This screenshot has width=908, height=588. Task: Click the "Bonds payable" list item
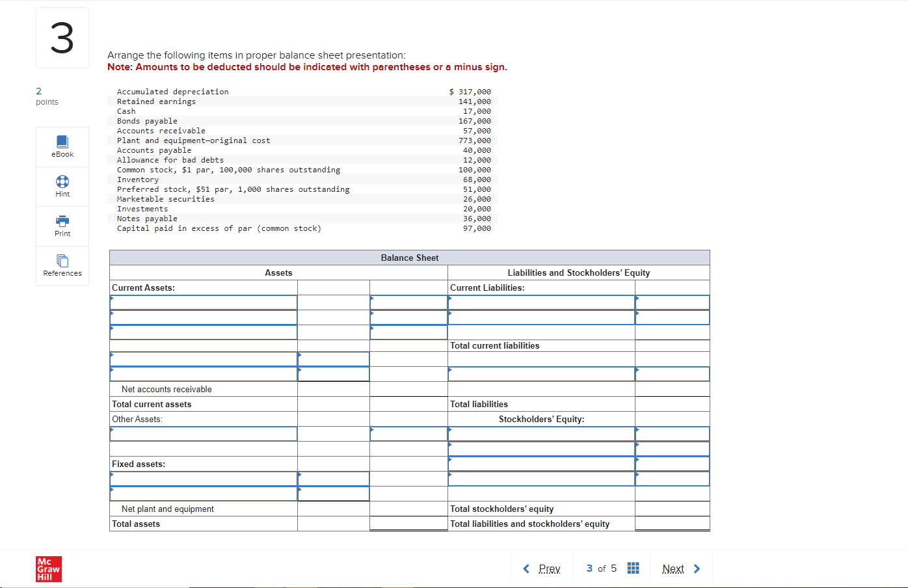click(x=147, y=121)
